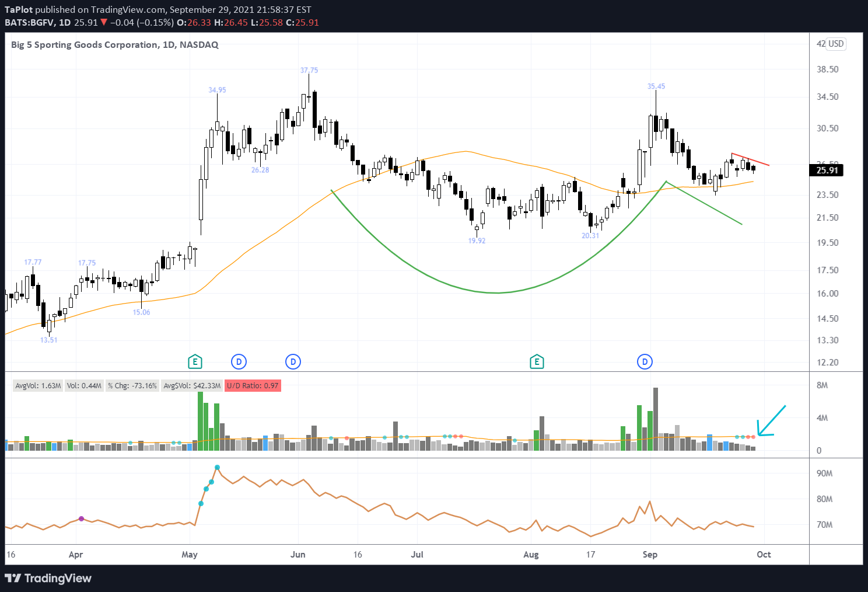The width and height of the screenshot is (868, 592).
Task: Select the 34.95 price label
Action: tap(217, 90)
